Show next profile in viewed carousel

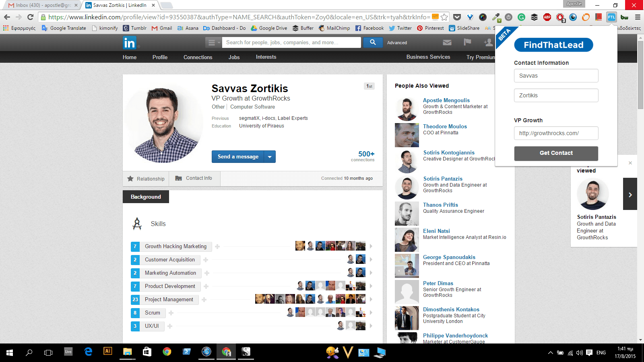(x=630, y=194)
